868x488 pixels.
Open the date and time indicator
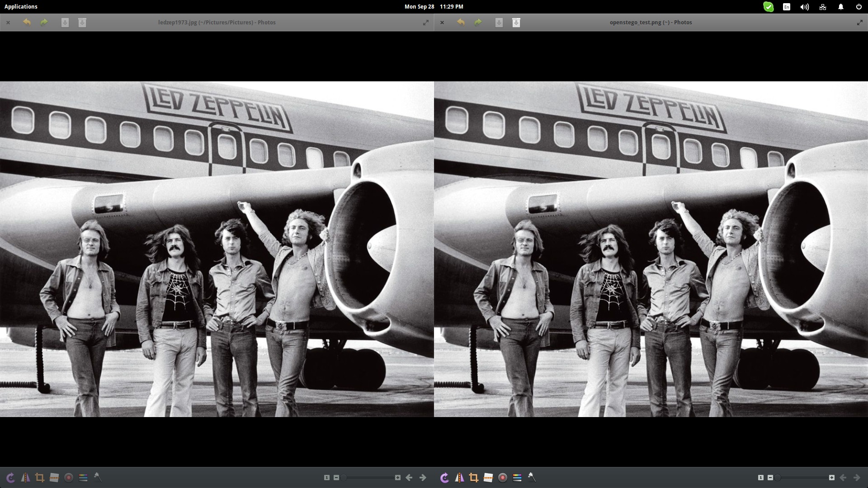pos(434,6)
